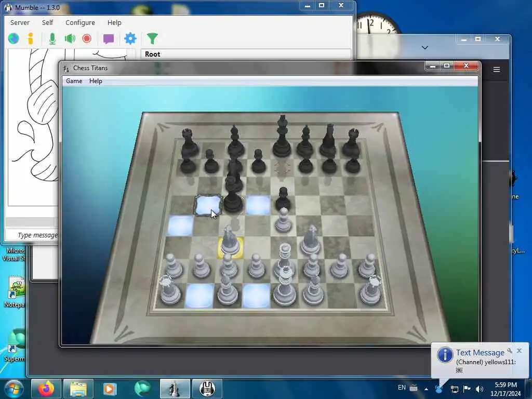
Task: Open Chess Titans Help menu
Action: pos(96,81)
